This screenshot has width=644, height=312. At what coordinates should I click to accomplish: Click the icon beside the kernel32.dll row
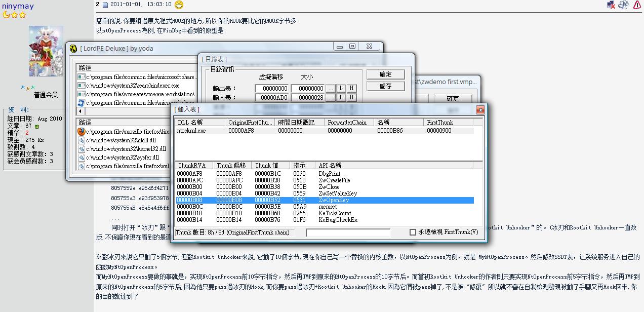point(81,149)
